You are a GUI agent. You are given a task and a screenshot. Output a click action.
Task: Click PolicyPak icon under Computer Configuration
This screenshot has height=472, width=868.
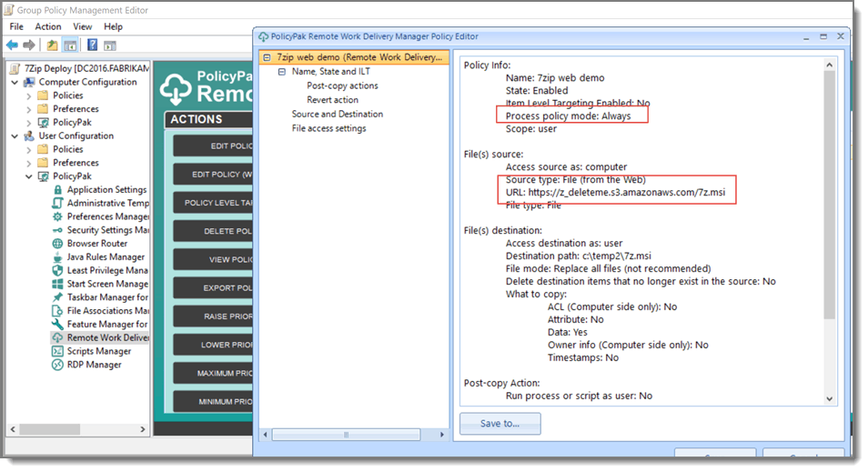pyautogui.click(x=43, y=123)
